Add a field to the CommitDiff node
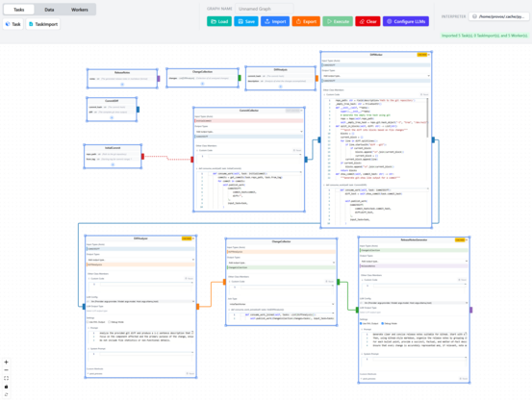Viewport: 532px width, 401px height. [x=112, y=117]
